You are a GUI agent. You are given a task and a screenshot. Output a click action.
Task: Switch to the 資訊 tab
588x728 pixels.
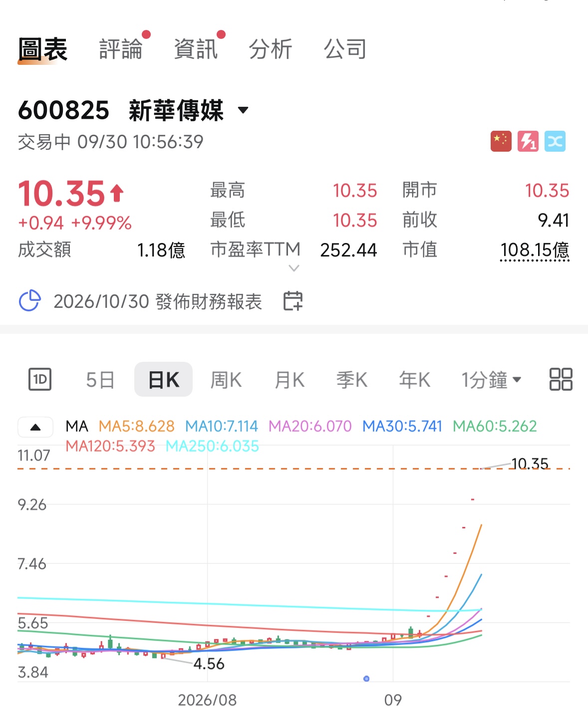point(196,49)
